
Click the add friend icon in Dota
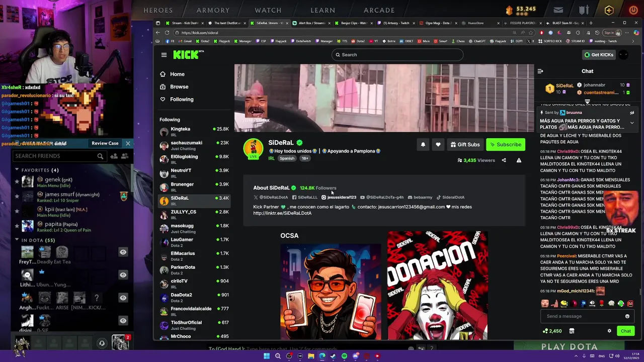114,156
